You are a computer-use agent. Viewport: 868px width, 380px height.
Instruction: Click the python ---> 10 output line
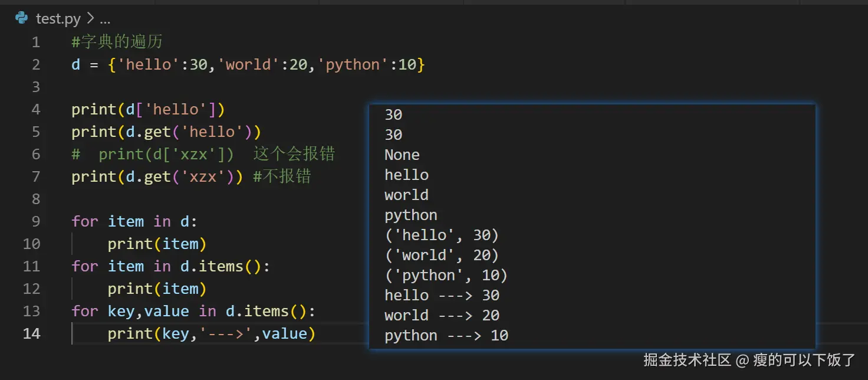click(x=446, y=335)
